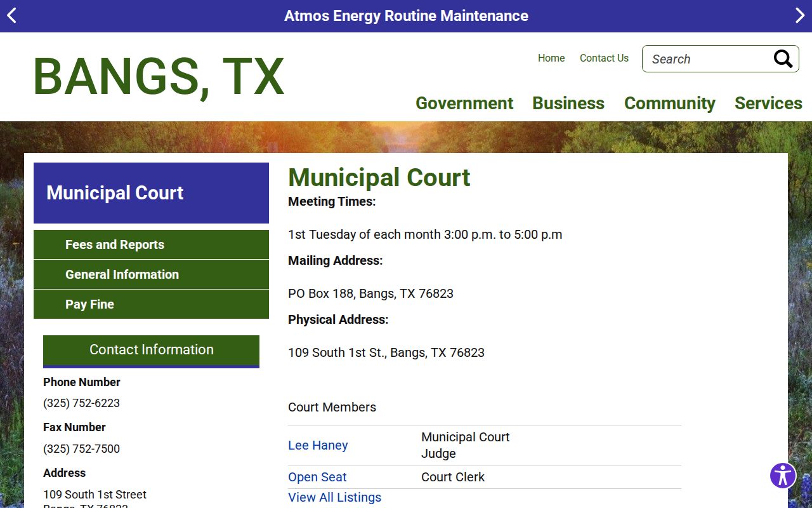Click the 1st Tuesday meeting time text

(x=425, y=234)
